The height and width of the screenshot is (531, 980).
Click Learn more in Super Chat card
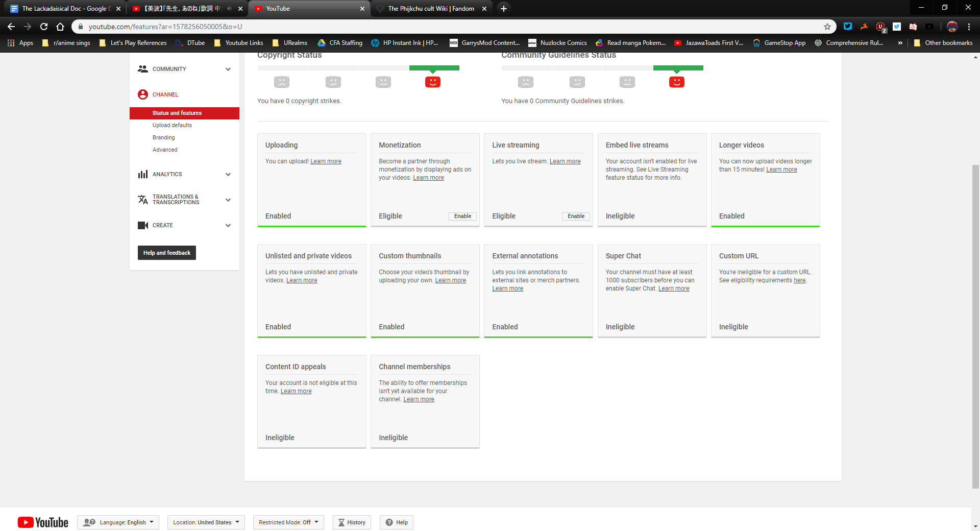coord(674,288)
